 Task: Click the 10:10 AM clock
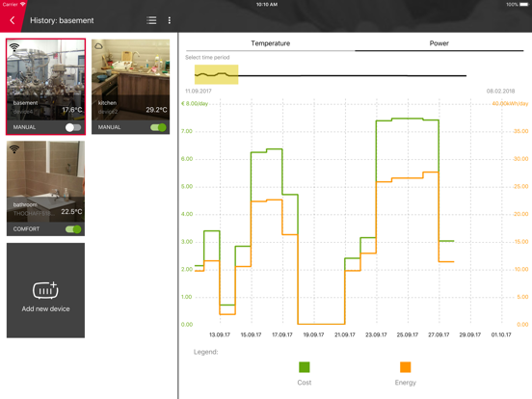(x=267, y=5)
